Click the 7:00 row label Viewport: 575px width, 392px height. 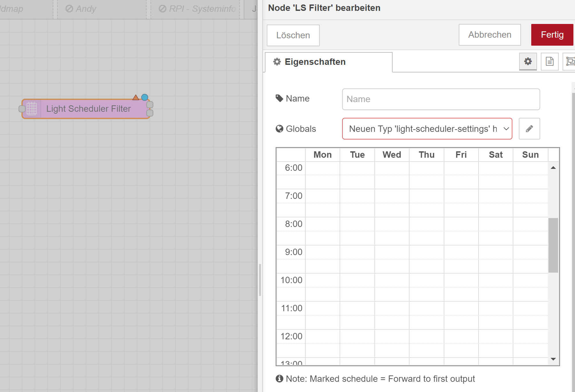(x=294, y=196)
